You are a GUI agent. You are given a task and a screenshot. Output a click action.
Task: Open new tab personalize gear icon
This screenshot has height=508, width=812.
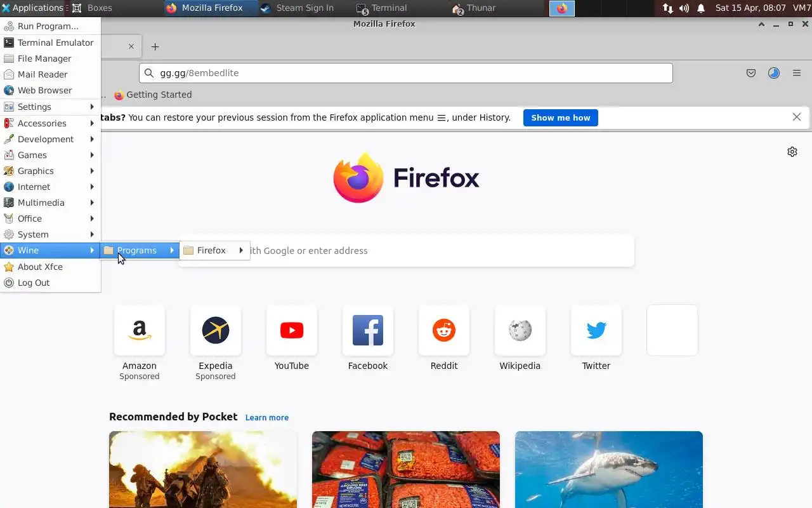(x=792, y=152)
